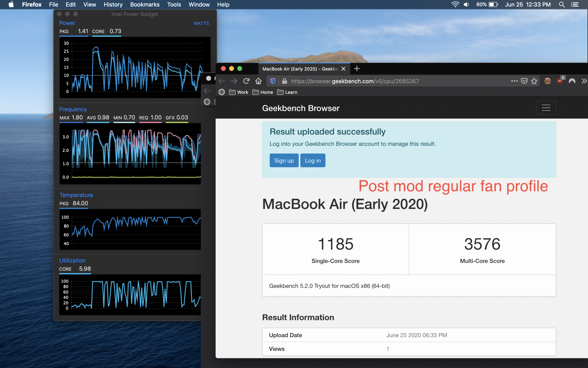This screenshot has width=588, height=368.
Task: Click the Sign up button
Action: pyautogui.click(x=284, y=160)
